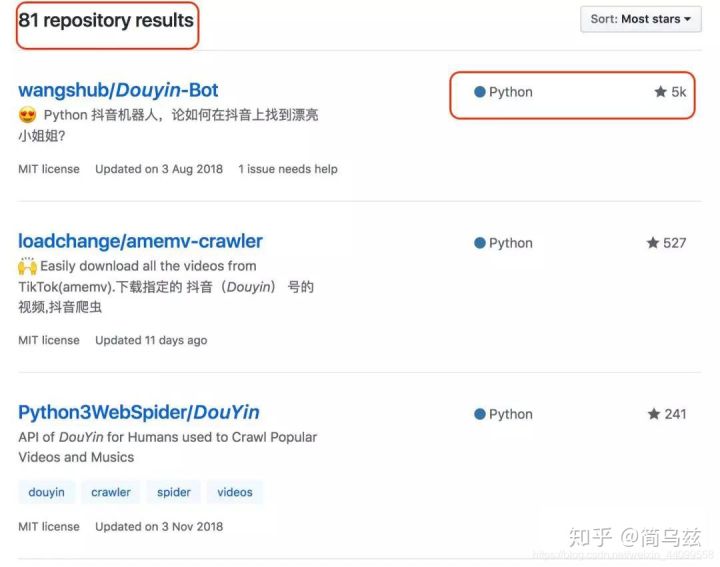Screen dimensions: 720x567
Task: Click the 527 star count
Action: 675,243
